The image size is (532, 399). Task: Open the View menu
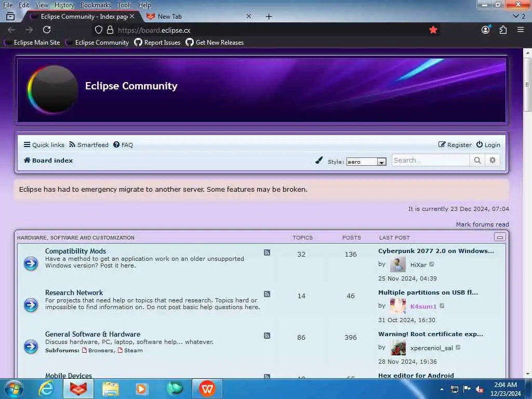(x=42, y=5)
